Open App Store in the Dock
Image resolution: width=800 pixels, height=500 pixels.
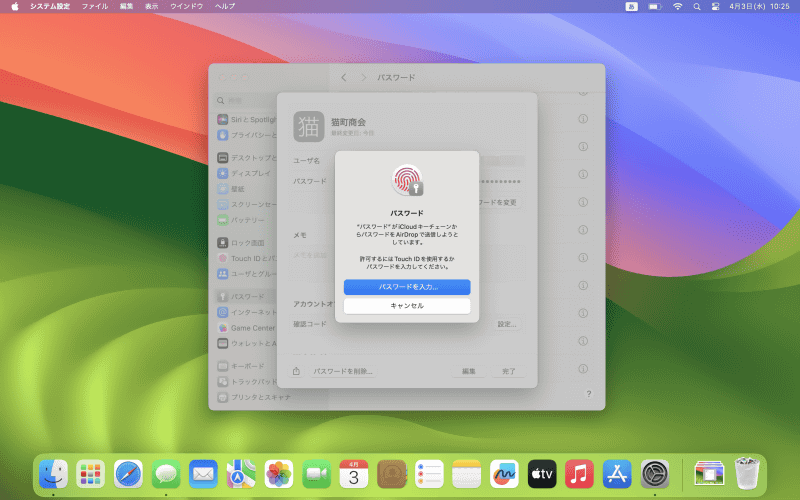click(x=617, y=474)
